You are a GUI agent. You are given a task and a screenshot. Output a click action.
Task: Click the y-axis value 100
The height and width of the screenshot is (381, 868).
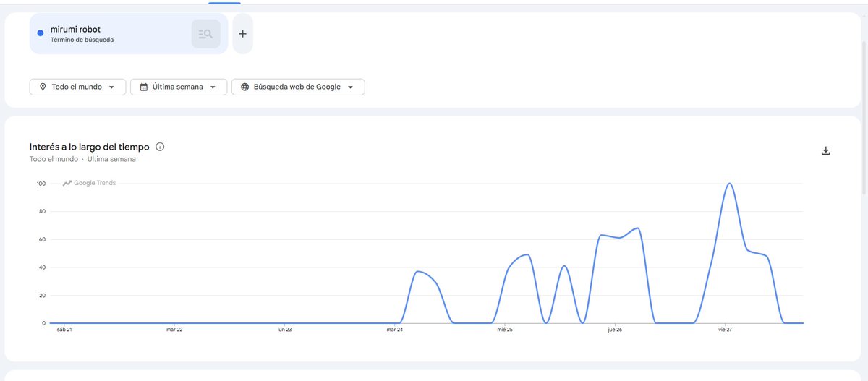coord(41,184)
